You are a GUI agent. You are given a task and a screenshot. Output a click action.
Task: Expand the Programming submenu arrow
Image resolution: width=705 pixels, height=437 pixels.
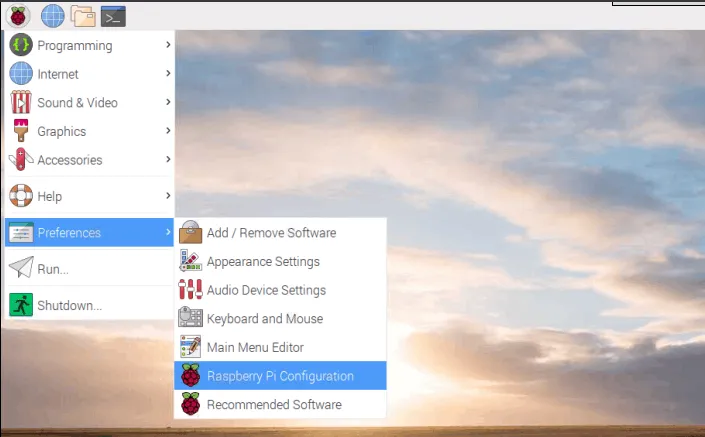[x=167, y=45]
